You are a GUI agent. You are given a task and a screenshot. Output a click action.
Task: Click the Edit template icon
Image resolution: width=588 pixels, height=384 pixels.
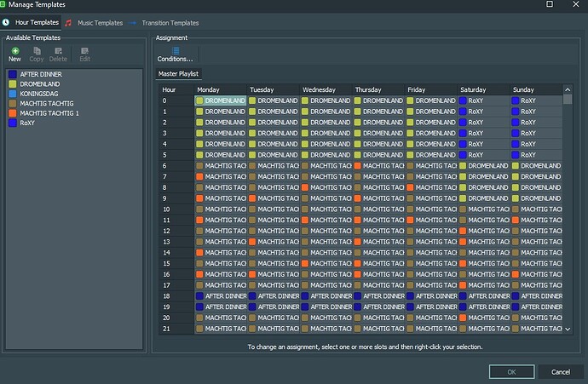(84, 51)
